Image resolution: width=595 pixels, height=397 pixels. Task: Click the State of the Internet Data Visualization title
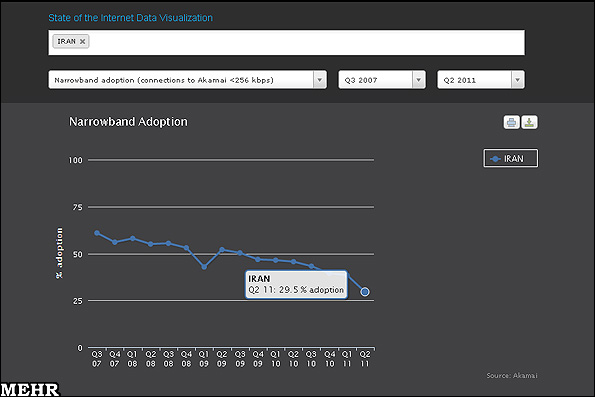tap(130, 18)
